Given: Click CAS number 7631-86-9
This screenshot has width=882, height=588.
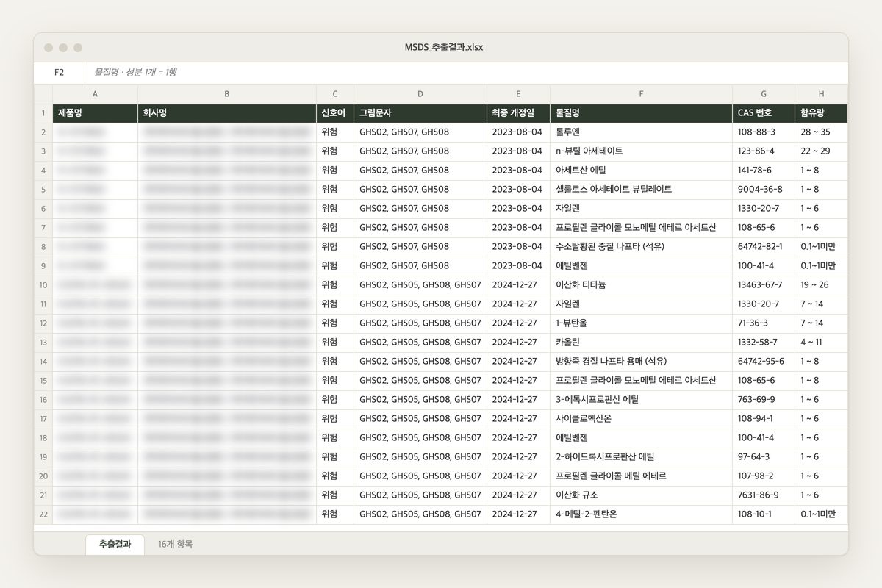Looking at the screenshot, I should pyautogui.click(x=764, y=495).
